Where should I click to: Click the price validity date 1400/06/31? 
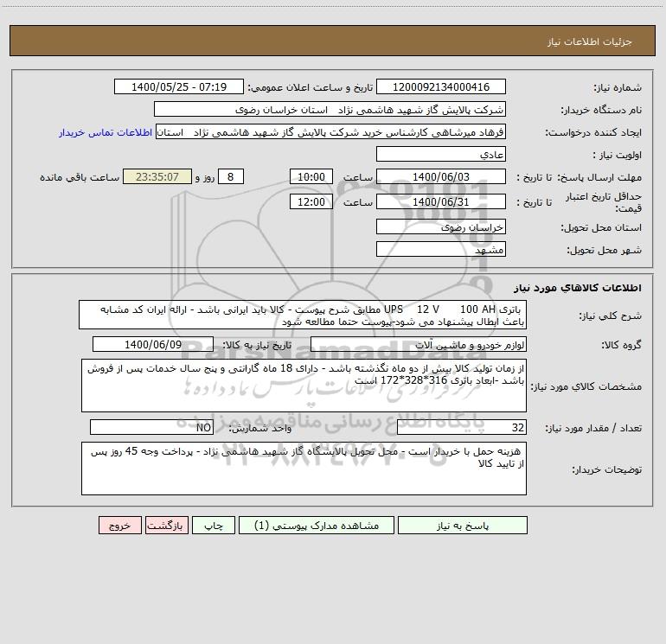tap(441, 201)
